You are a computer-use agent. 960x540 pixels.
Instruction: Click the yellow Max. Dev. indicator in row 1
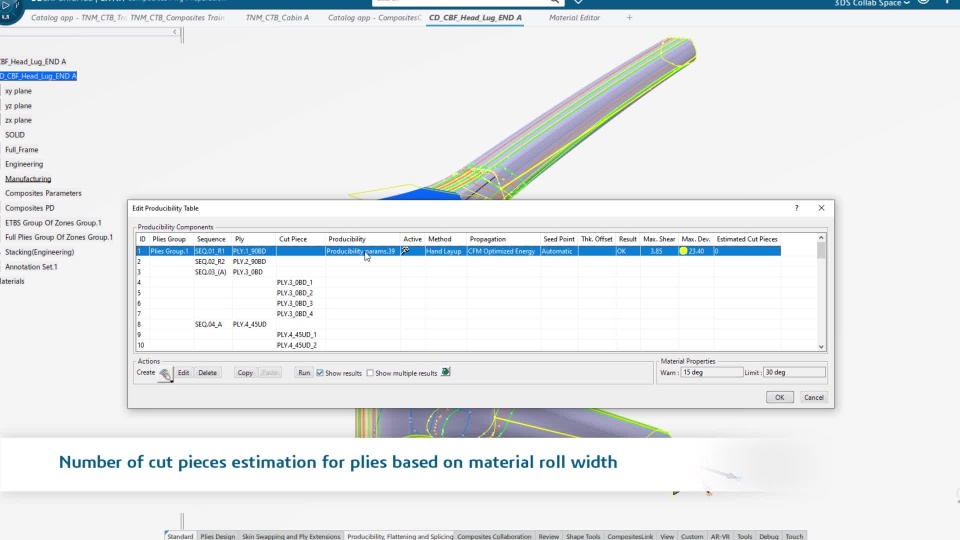pyautogui.click(x=683, y=251)
